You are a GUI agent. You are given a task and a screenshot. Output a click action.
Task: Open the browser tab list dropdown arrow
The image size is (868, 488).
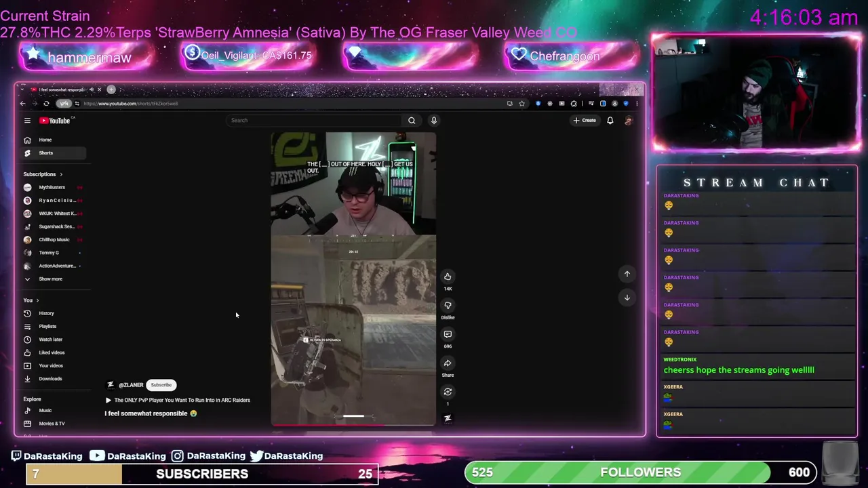[22, 89]
